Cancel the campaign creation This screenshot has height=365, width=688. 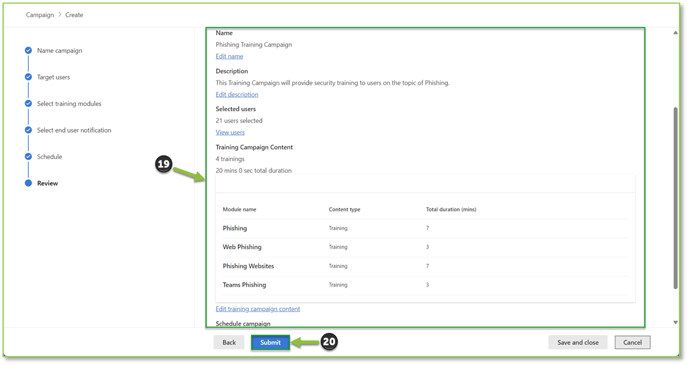(x=632, y=343)
